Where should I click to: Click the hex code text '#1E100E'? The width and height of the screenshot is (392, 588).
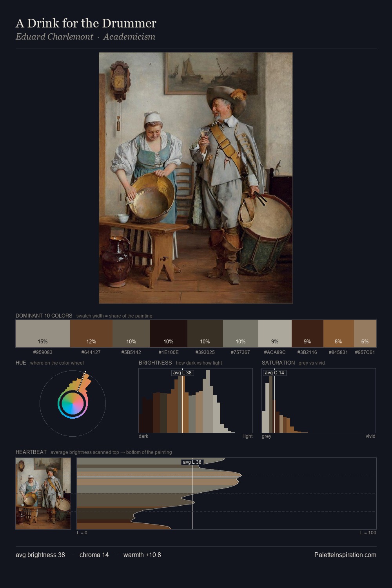[169, 352]
